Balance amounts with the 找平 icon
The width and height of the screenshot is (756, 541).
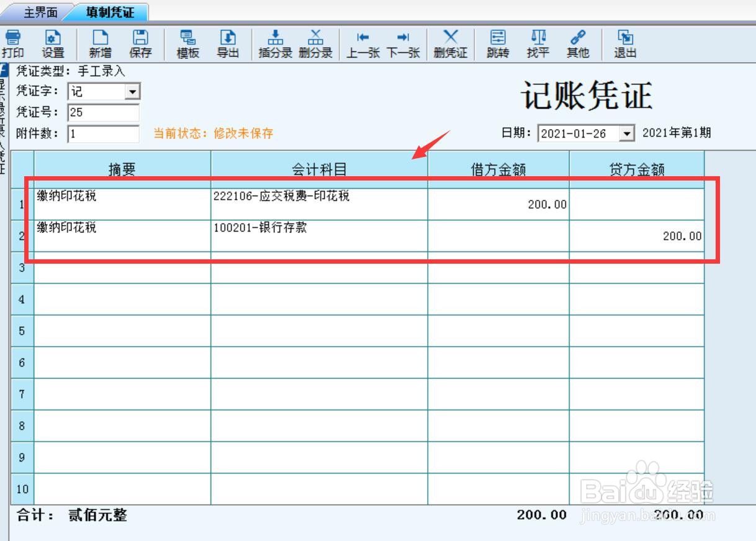(x=539, y=43)
